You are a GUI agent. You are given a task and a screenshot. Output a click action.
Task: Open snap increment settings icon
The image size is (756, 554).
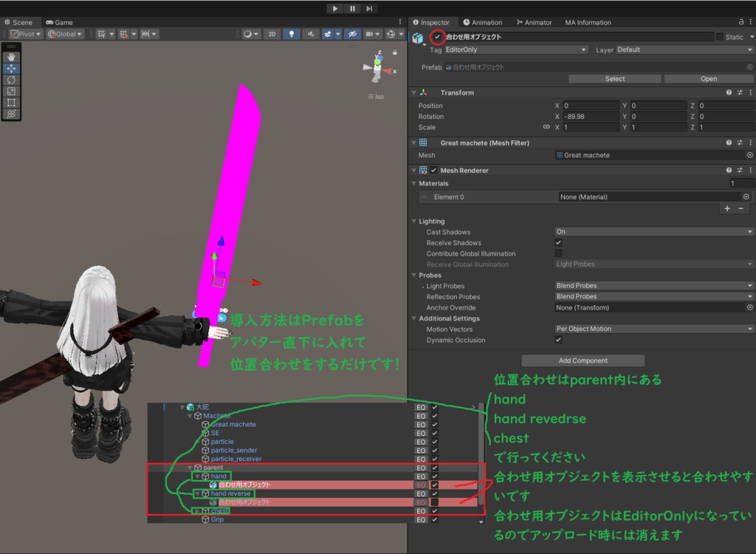[145, 34]
